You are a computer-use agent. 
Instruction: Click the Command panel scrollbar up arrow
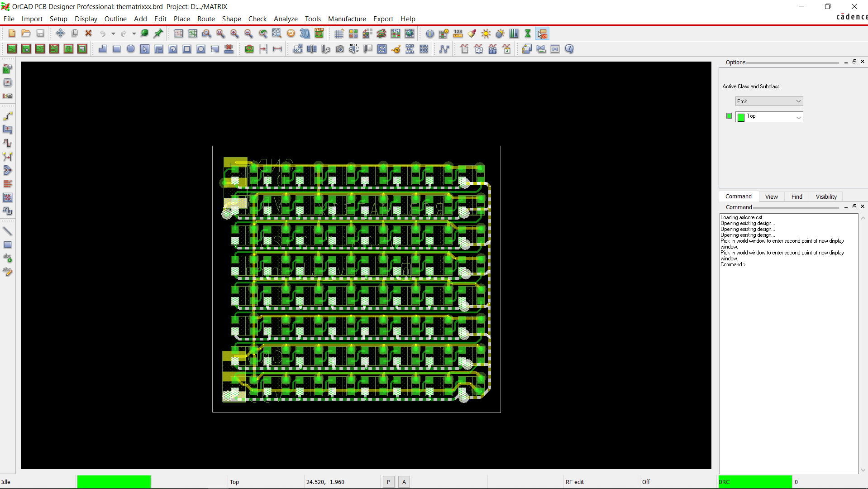[863, 218]
